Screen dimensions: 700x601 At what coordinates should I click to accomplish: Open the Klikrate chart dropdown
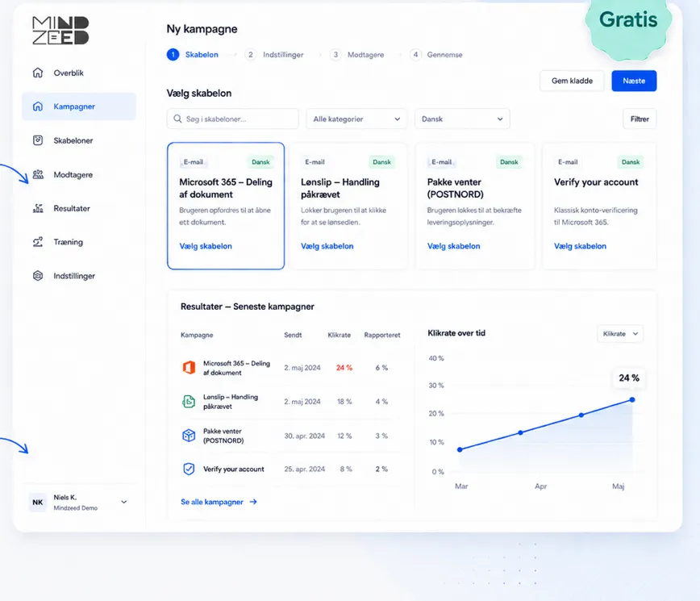(619, 333)
